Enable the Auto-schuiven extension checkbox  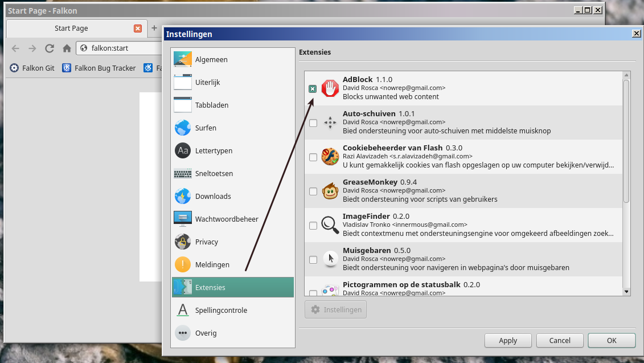point(313,123)
